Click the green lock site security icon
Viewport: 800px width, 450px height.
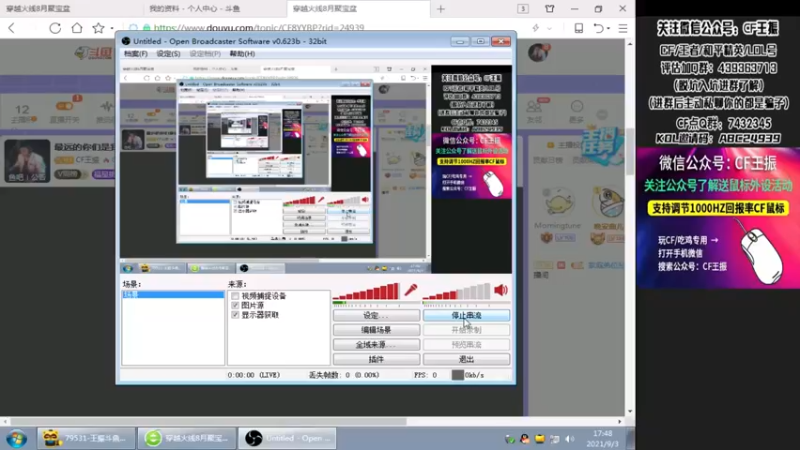[146, 28]
